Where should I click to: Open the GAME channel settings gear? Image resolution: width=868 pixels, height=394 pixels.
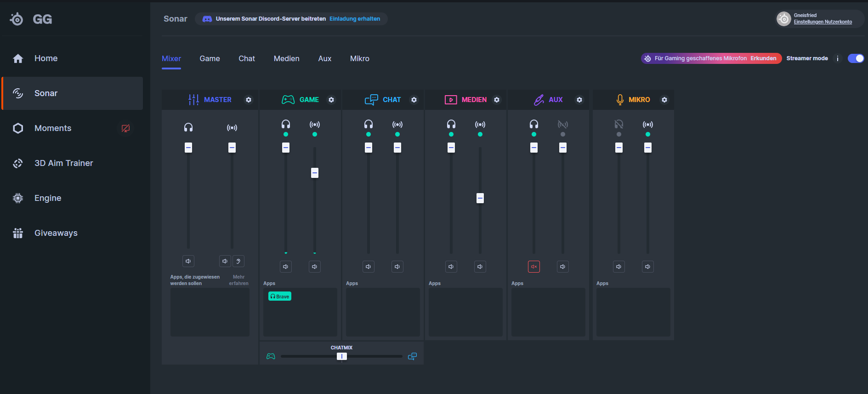331,100
